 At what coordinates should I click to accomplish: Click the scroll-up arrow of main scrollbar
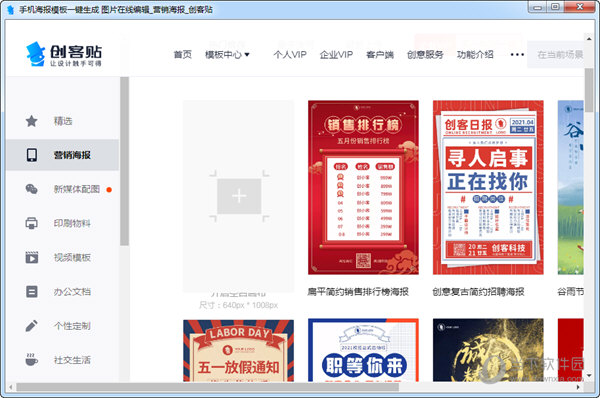pos(589,38)
